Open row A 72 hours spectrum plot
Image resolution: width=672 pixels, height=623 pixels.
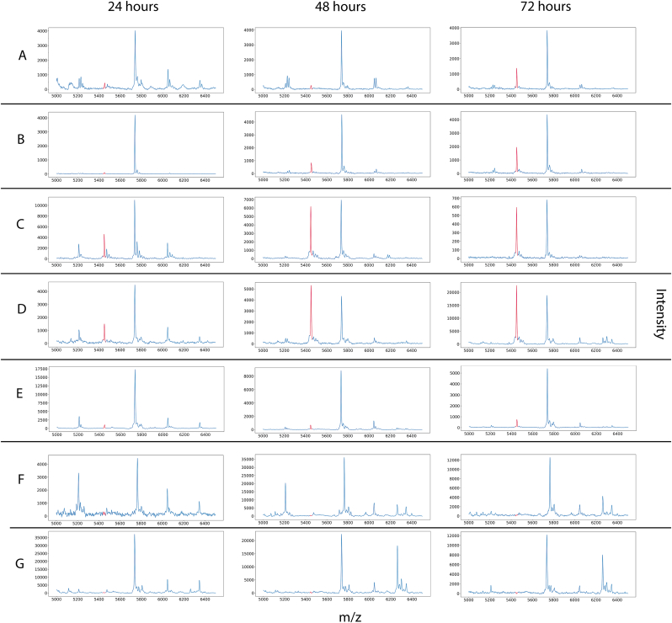548,60
